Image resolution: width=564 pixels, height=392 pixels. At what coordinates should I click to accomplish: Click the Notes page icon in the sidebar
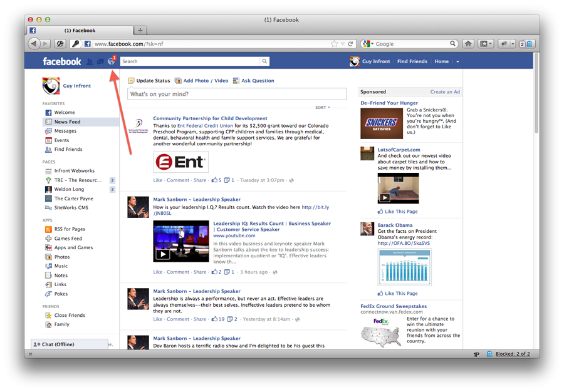click(x=48, y=276)
